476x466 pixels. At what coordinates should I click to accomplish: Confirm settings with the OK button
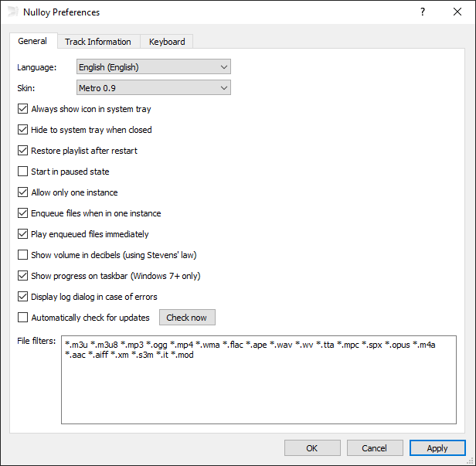coord(312,448)
